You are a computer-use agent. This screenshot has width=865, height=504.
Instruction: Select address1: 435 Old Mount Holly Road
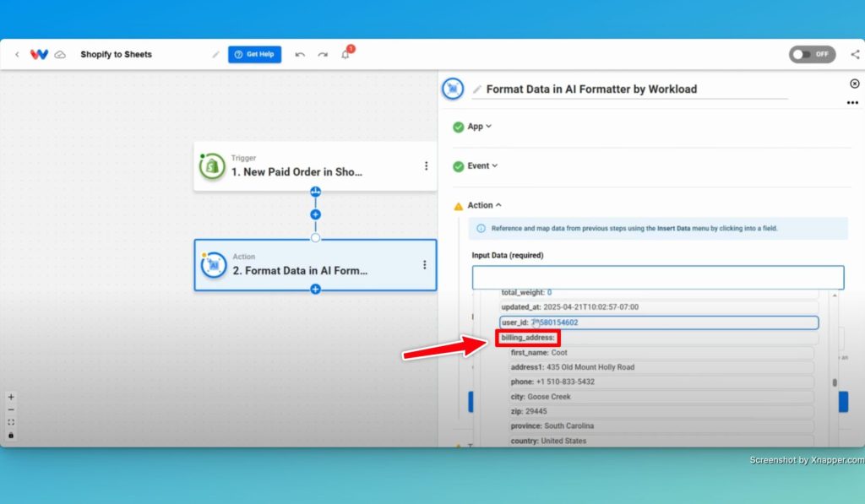[661, 367]
